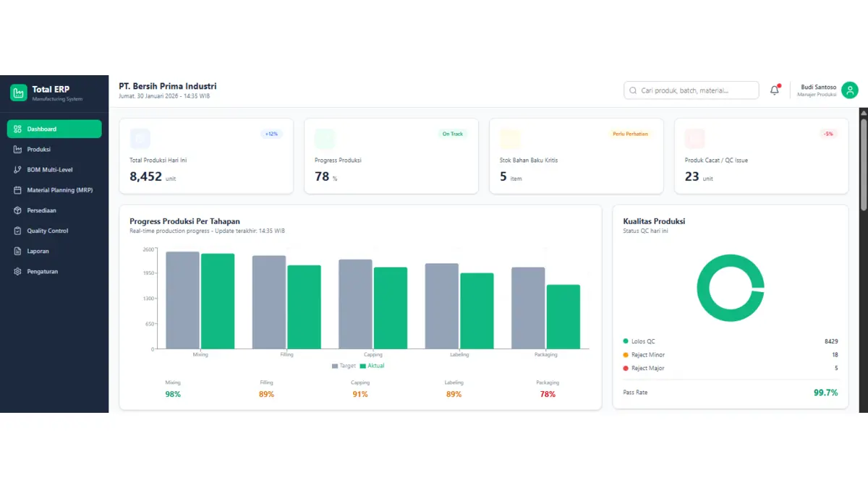Click the Lolos QC legend entry
The width and height of the screenshot is (868, 488).
(642, 341)
